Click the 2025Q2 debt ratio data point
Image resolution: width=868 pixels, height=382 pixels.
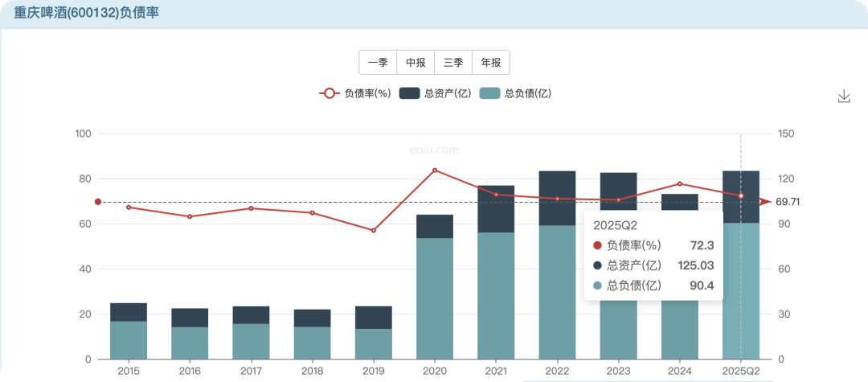tap(741, 196)
